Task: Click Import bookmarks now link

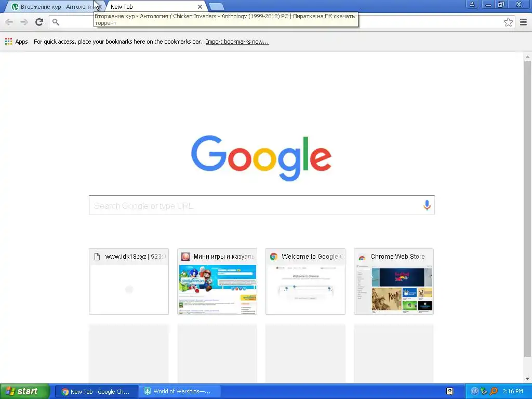Action: point(237,42)
